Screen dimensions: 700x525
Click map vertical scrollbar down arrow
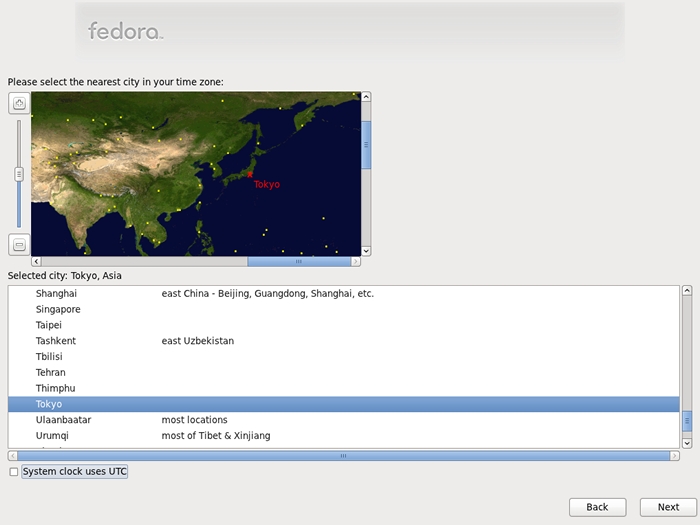[366, 251]
